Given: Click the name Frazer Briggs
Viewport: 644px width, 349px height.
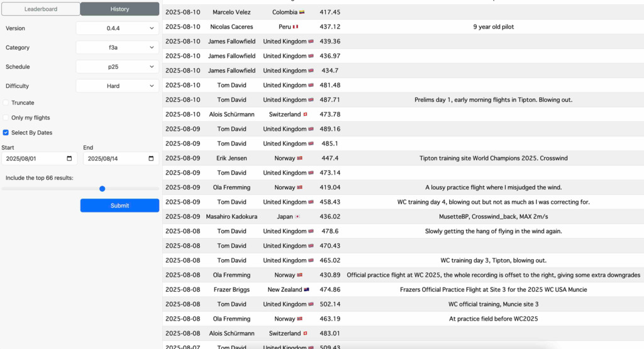Looking at the screenshot, I should pyautogui.click(x=231, y=289).
